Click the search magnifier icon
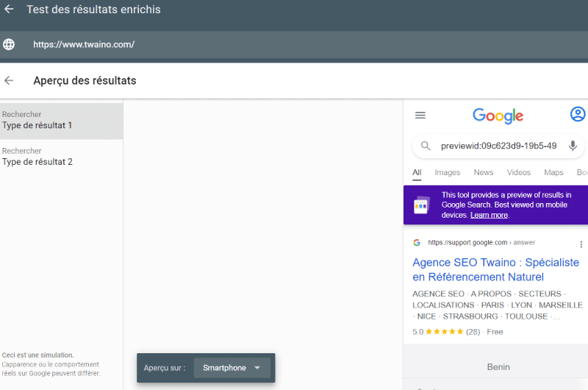 coord(426,146)
